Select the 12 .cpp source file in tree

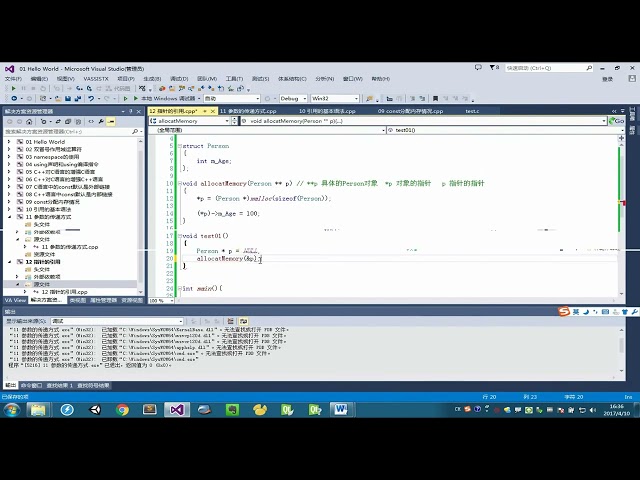pyautogui.click(x=64, y=292)
